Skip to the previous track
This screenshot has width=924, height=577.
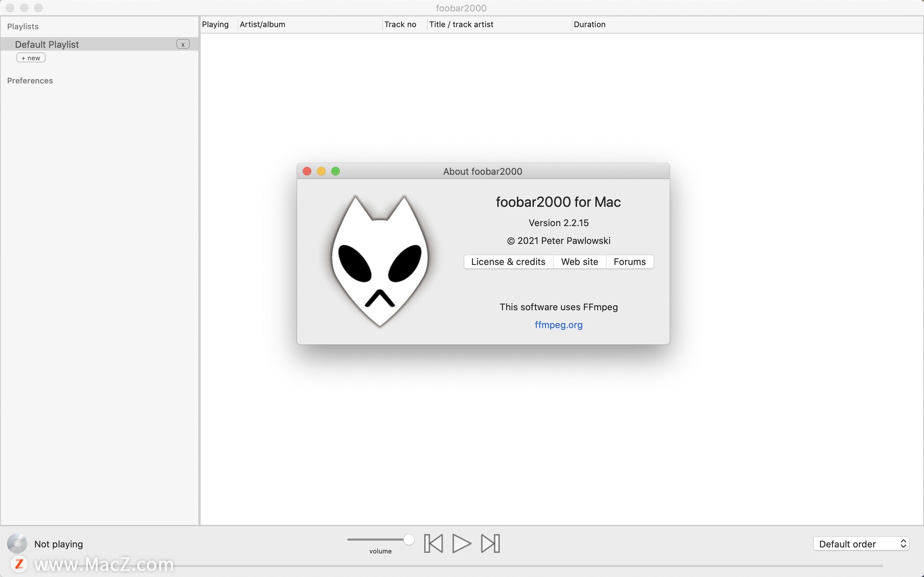pyautogui.click(x=433, y=543)
